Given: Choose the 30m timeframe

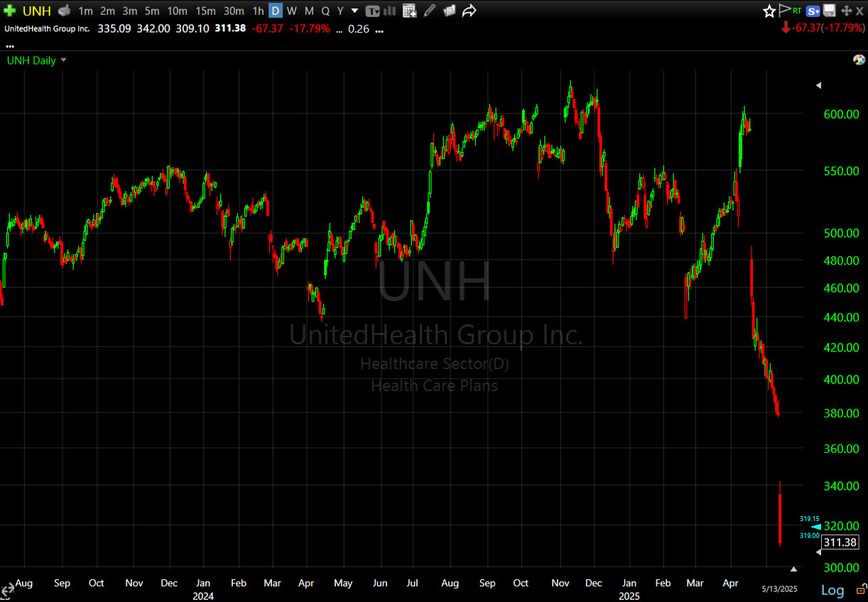Looking at the screenshot, I should (x=234, y=11).
